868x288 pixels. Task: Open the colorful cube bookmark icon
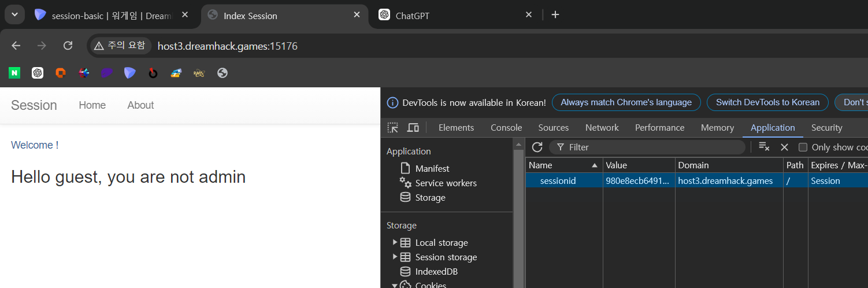(x=84, y=73)
